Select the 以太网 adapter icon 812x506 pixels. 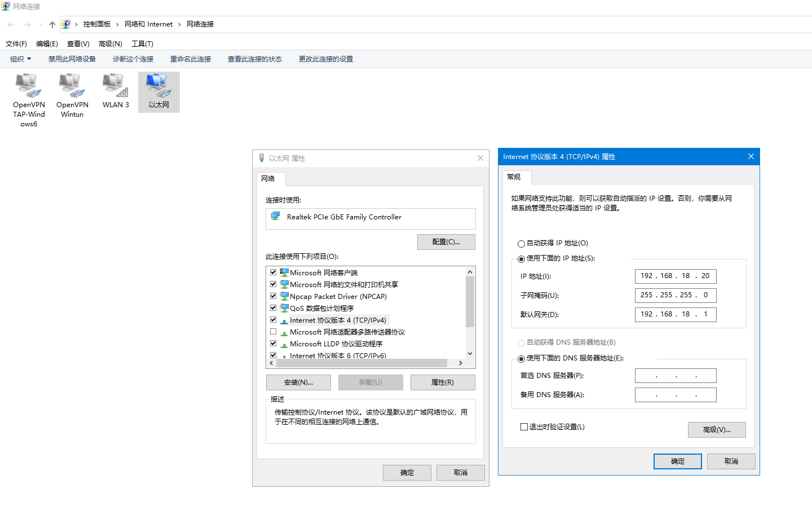click(x=158, y=86)
